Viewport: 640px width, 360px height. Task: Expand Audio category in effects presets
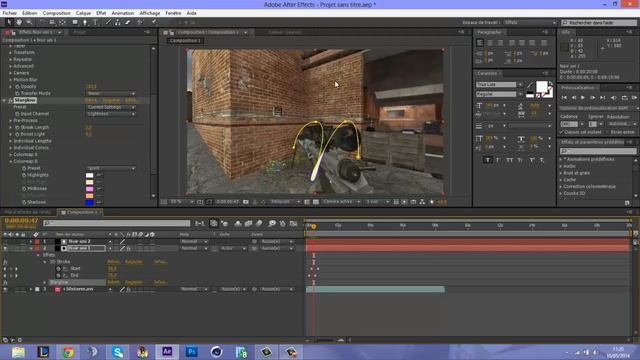coord(560,166)
